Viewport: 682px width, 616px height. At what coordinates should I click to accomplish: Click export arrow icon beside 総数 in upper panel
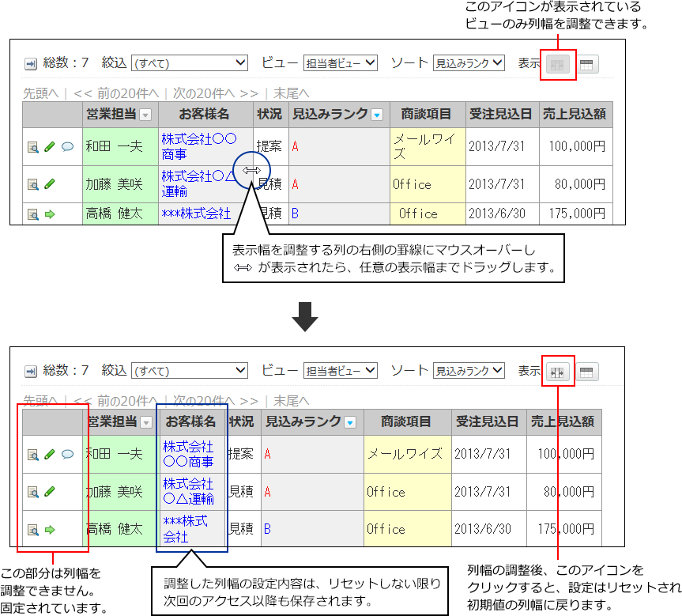click(x=31, y=64)
